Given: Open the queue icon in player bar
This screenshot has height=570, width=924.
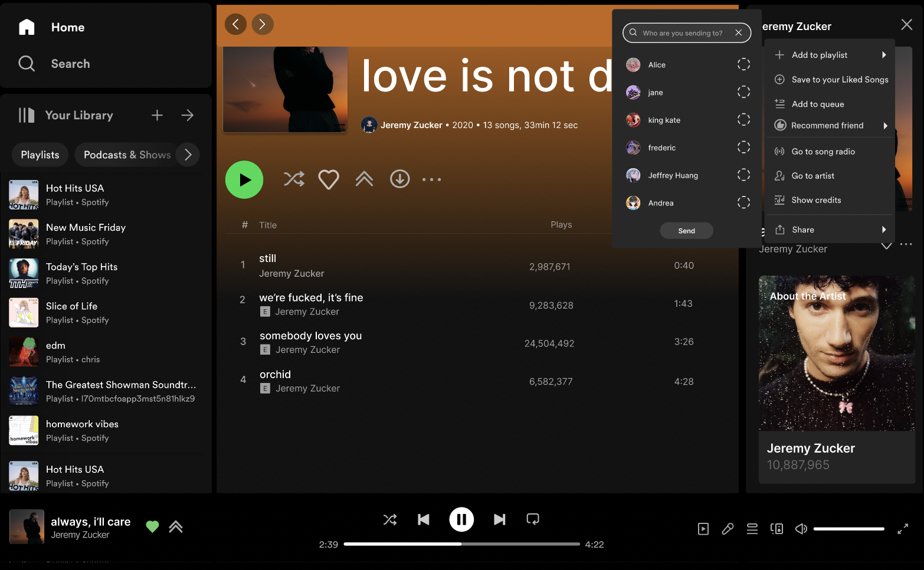Looking at the screenshot, I should pos(752,529).
